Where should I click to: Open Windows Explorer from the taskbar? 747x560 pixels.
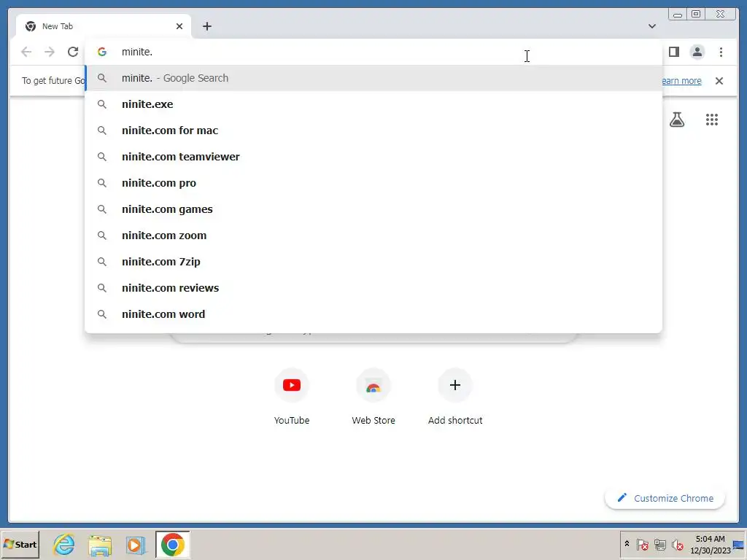coord(100,544)
